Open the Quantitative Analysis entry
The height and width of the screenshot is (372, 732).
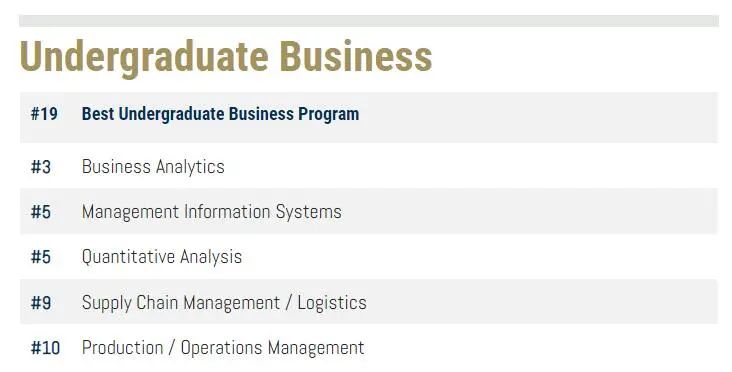[x=162, y=257]
